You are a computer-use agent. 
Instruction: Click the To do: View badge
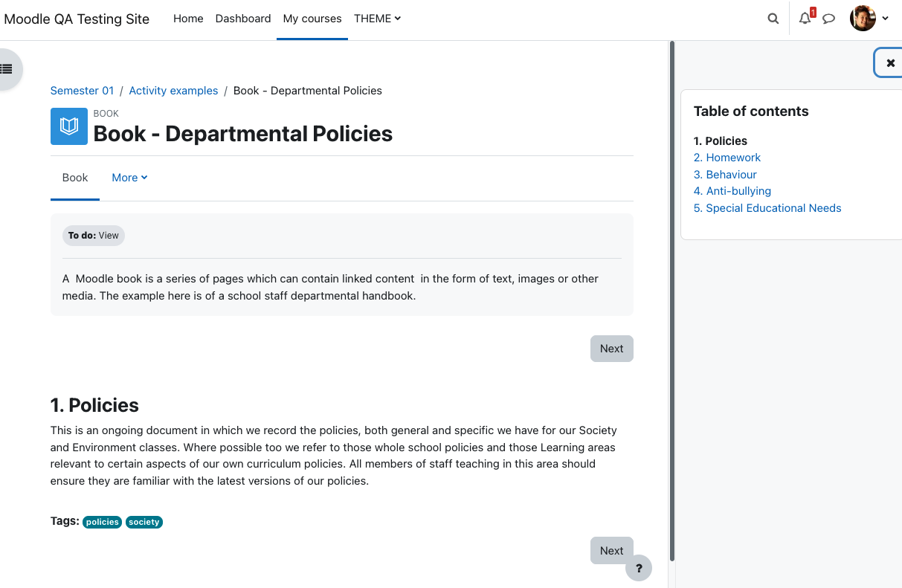coord(94,236)
